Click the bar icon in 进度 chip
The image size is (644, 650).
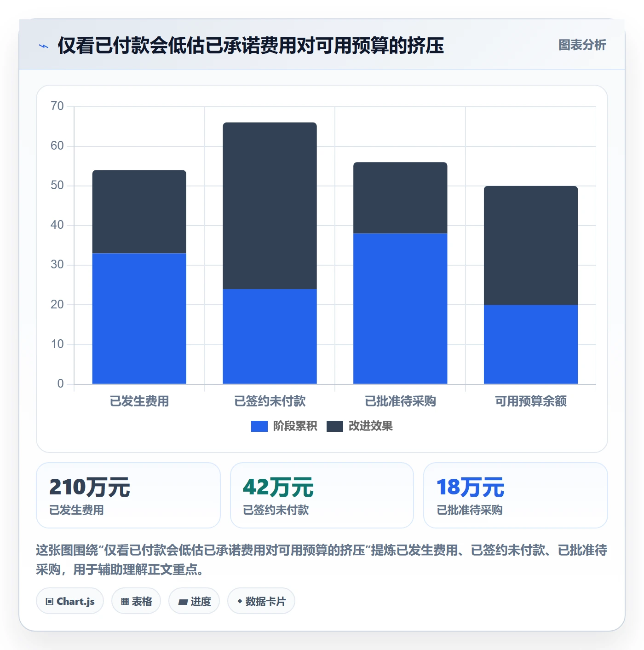[183, 602]
